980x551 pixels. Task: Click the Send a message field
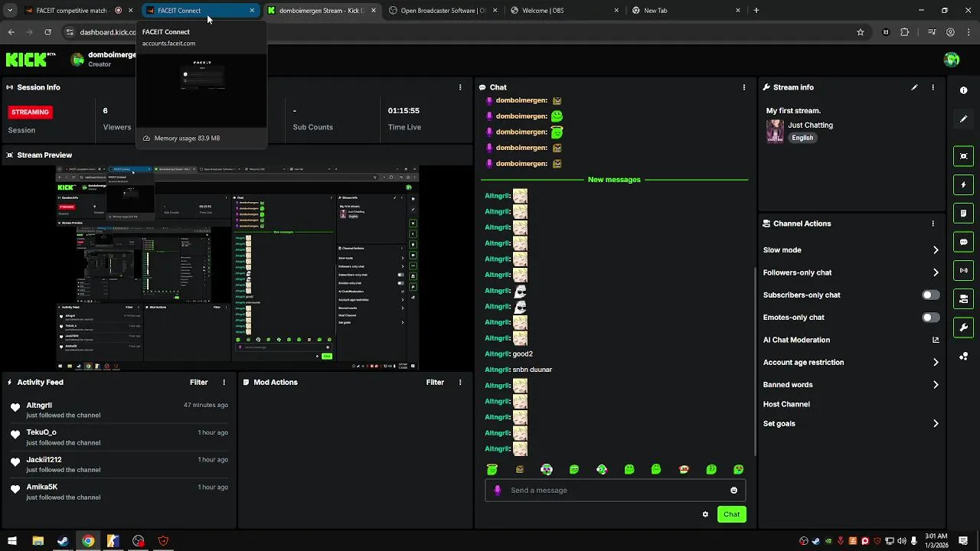click(x=615, y=491)
